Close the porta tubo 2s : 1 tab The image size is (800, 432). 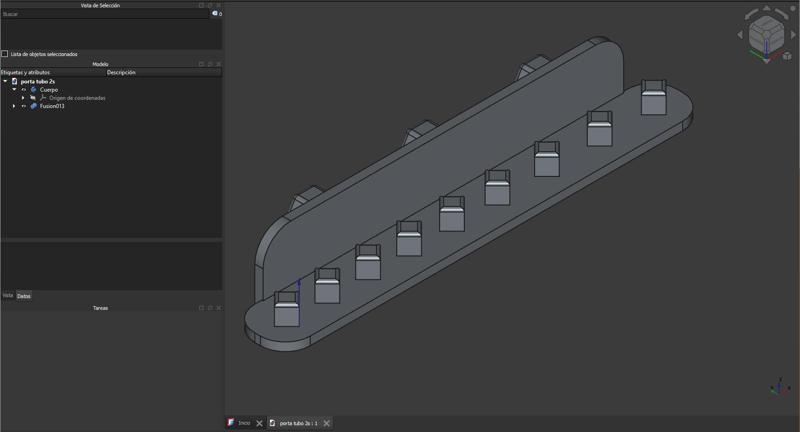327,423
